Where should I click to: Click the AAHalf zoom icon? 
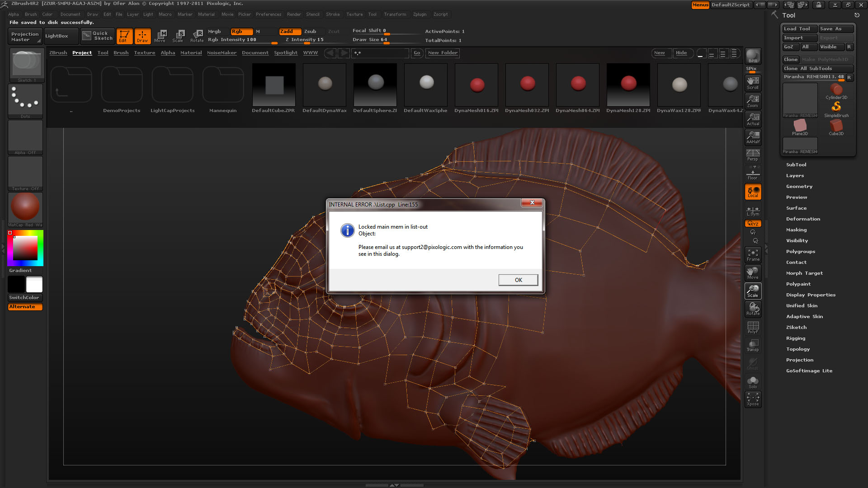tap(753, 137)
